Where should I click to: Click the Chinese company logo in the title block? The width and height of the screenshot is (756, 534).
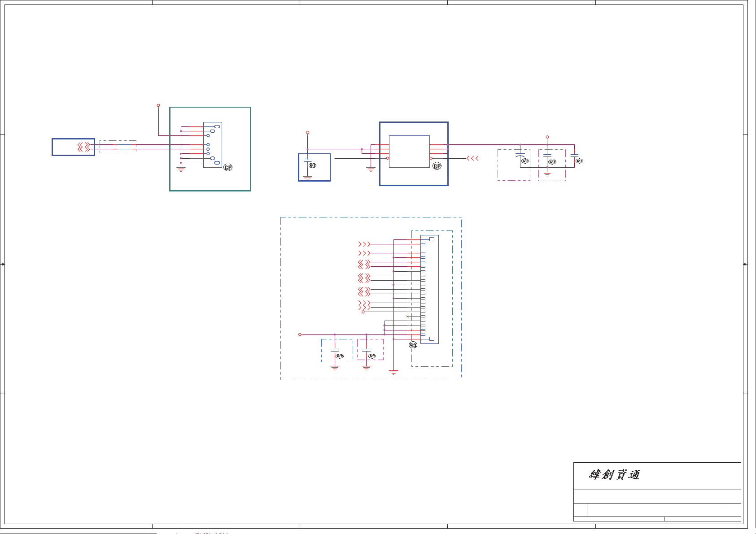(614, 475)
